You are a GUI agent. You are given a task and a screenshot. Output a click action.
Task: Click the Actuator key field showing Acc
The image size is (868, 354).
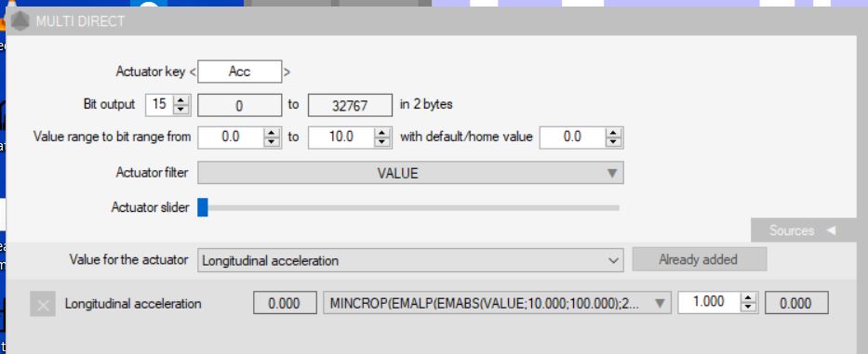pos(240,72)
